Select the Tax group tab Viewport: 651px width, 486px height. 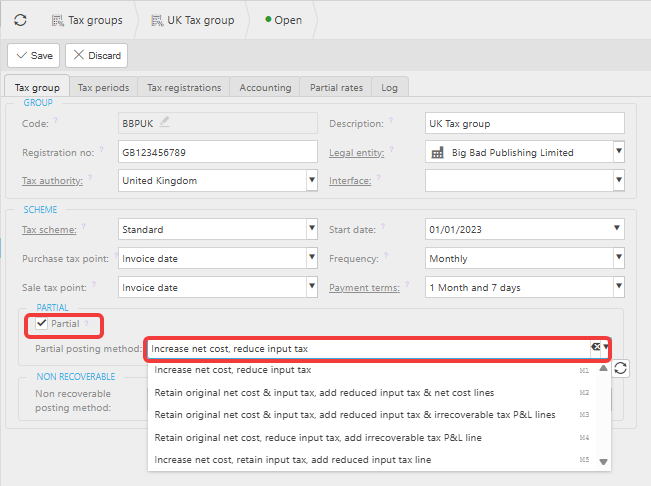click(x=37, y=87)
